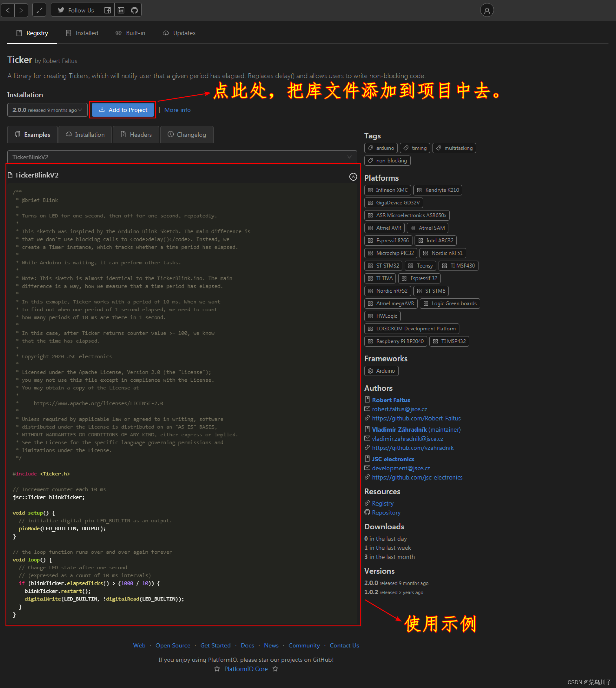Open the Changelog tab

coord(186,135)
